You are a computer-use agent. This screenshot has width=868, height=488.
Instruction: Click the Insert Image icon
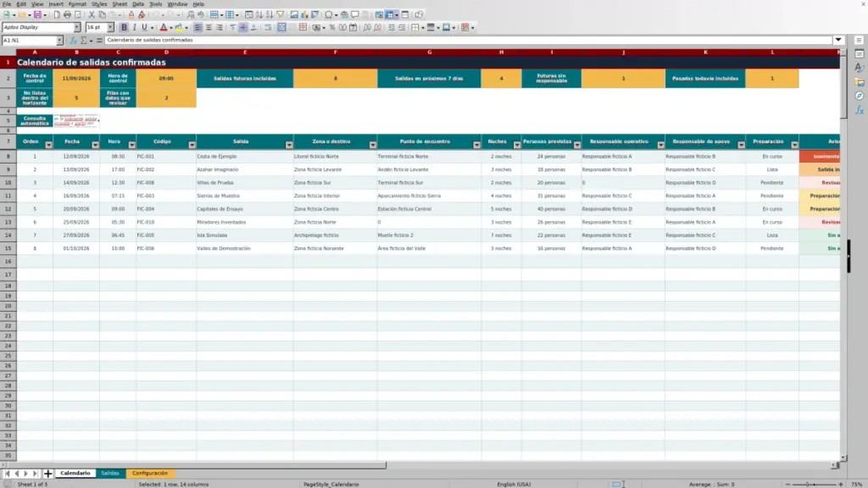(x=294, y=15)
